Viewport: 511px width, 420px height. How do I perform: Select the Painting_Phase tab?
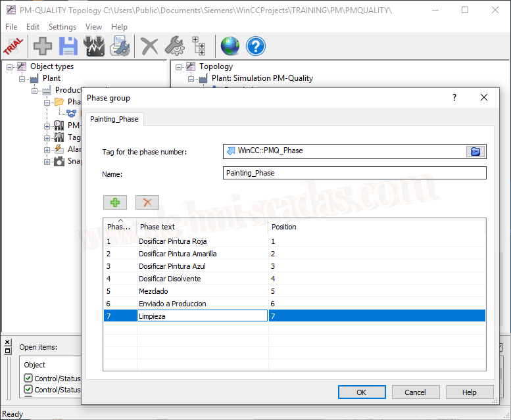[114, 119]
